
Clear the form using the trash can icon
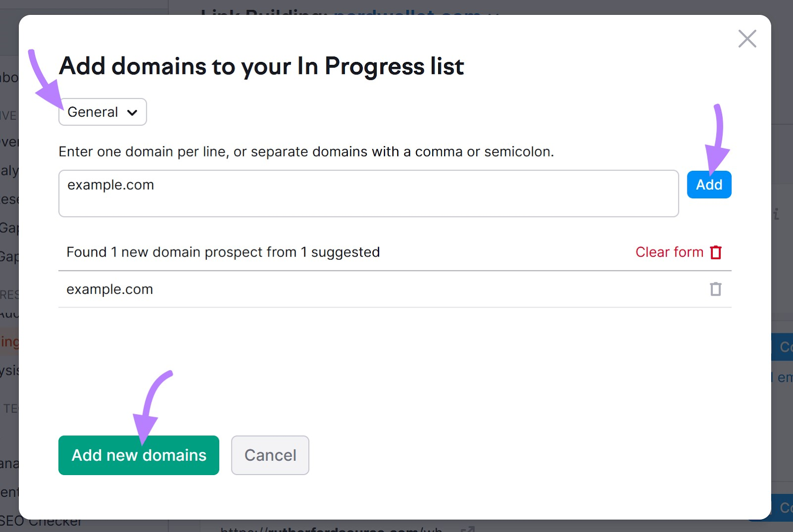[716, 252]
